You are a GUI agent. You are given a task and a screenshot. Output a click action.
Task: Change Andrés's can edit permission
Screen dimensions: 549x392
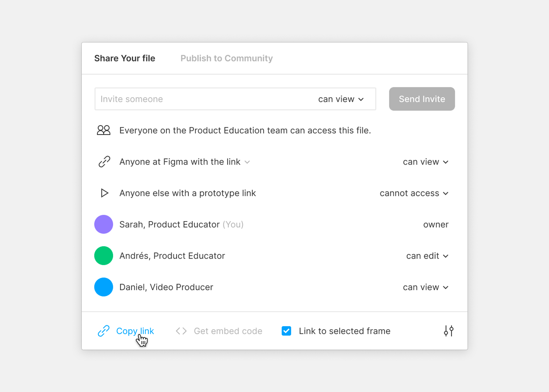coord(427,256)
